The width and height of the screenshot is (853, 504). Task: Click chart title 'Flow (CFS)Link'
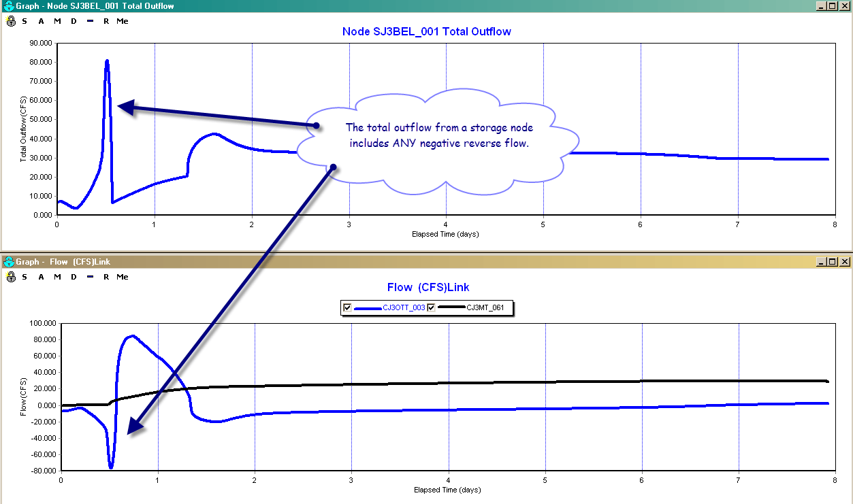[x=428, y=287]
